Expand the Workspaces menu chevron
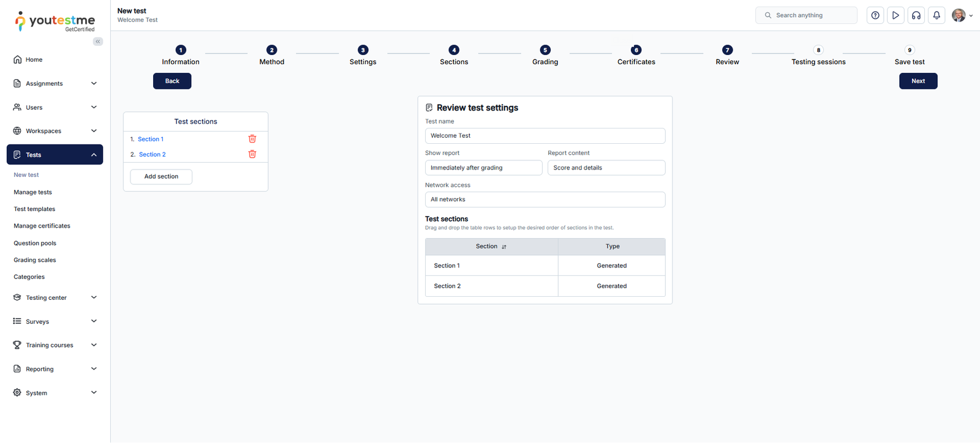Screen dimensions: 980x443 click(94, 131)
